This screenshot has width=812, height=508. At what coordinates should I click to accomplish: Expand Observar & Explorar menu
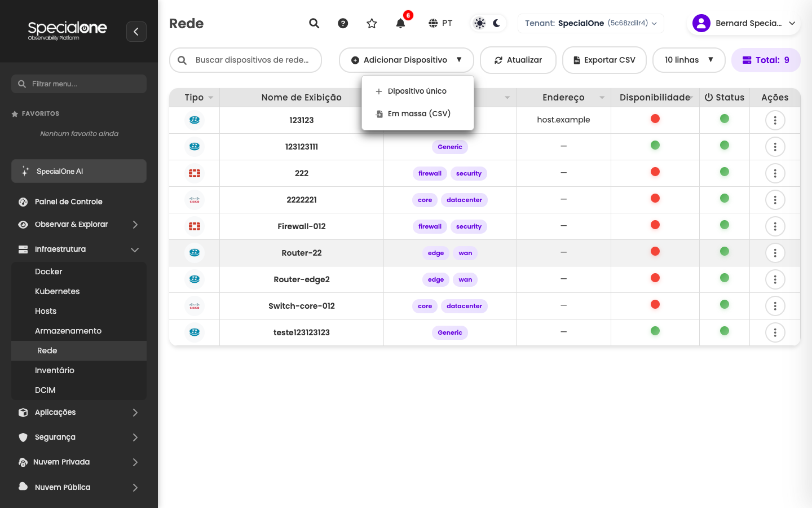click(79, 224)
